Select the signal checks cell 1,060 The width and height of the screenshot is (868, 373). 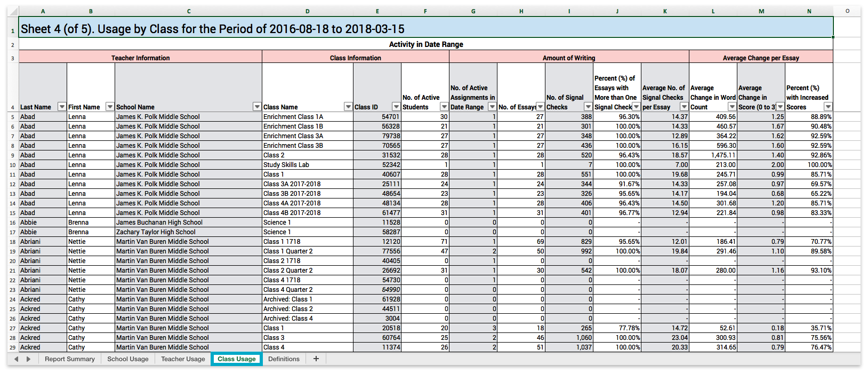tap(569, 338)
